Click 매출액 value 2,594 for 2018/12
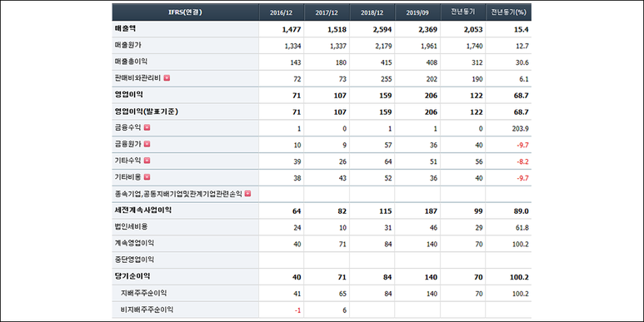The height and width of the screenshot is (322, 644). tap(382, 29)
